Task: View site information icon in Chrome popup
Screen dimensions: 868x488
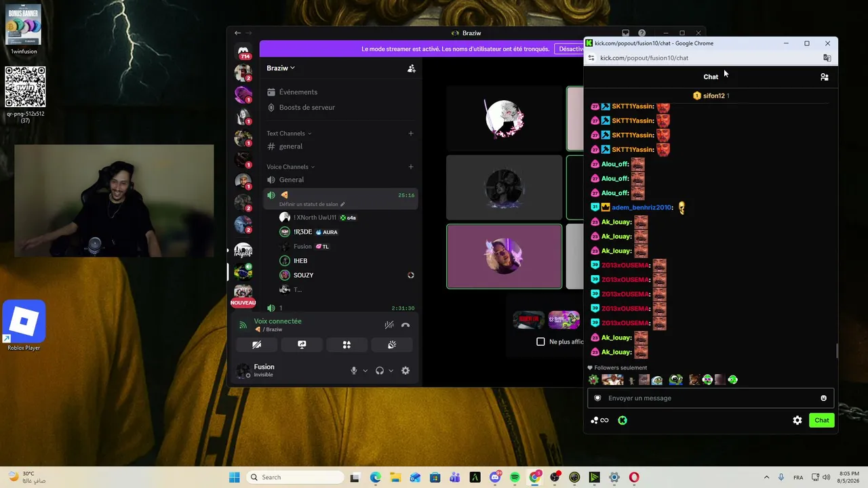Action: pos(591,58)
